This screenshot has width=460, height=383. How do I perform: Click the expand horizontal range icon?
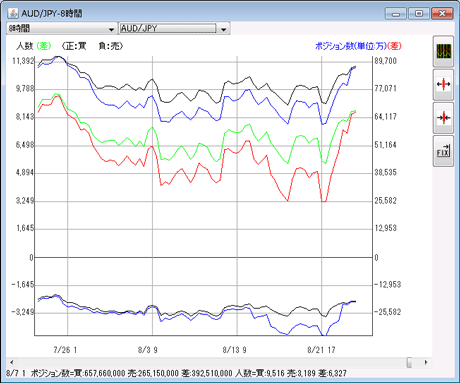(x=443, y=84)
